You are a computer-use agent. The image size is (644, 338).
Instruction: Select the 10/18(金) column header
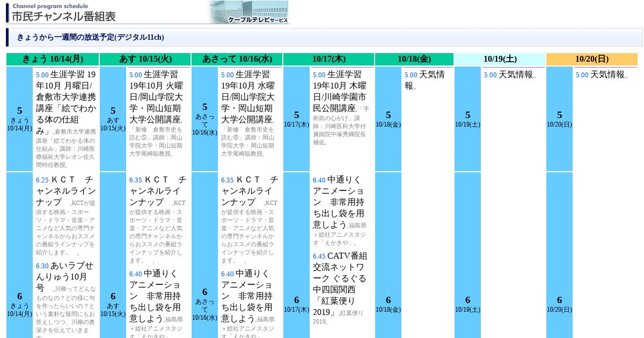point(414,59)
